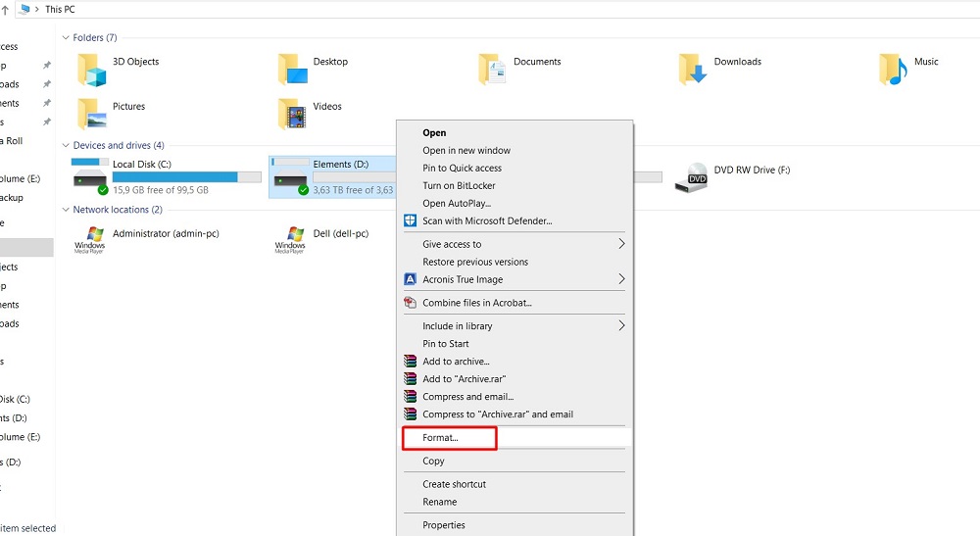Screen dimensions: 980x536
Task: Collapse the Folders (7) section
Action: pos(66,38)
